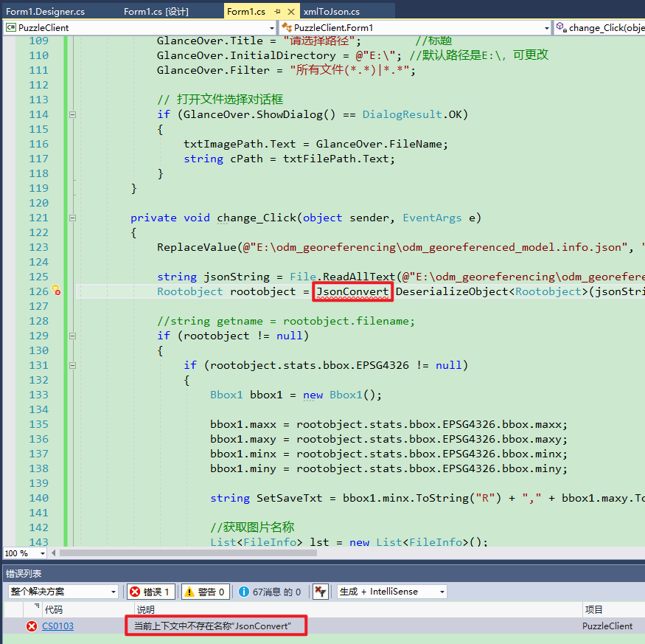This screenshot has width=645, height=644.
Task: Click the filter icon in the error list toolbar
Action: (321, 591)
